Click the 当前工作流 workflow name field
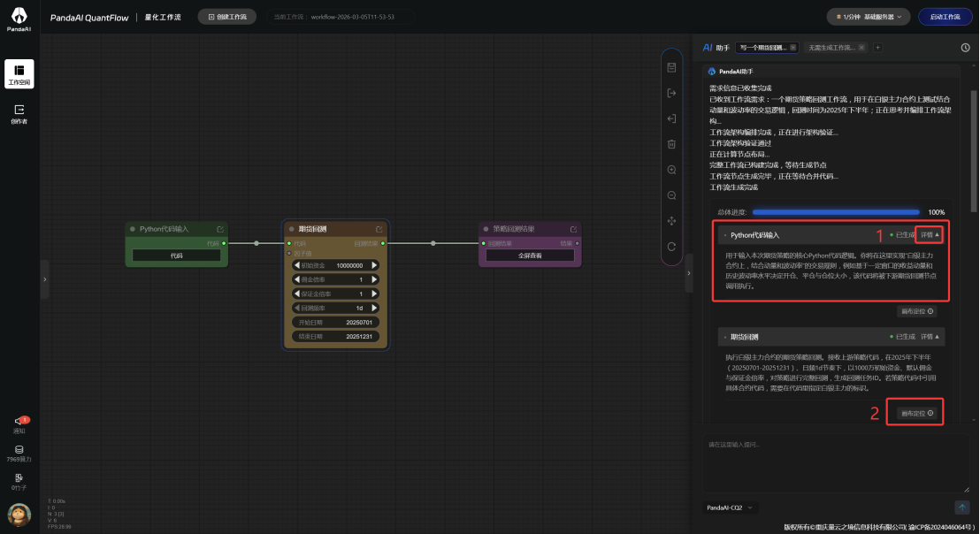The width and height of the screenshot is (980, 534). 341,17
